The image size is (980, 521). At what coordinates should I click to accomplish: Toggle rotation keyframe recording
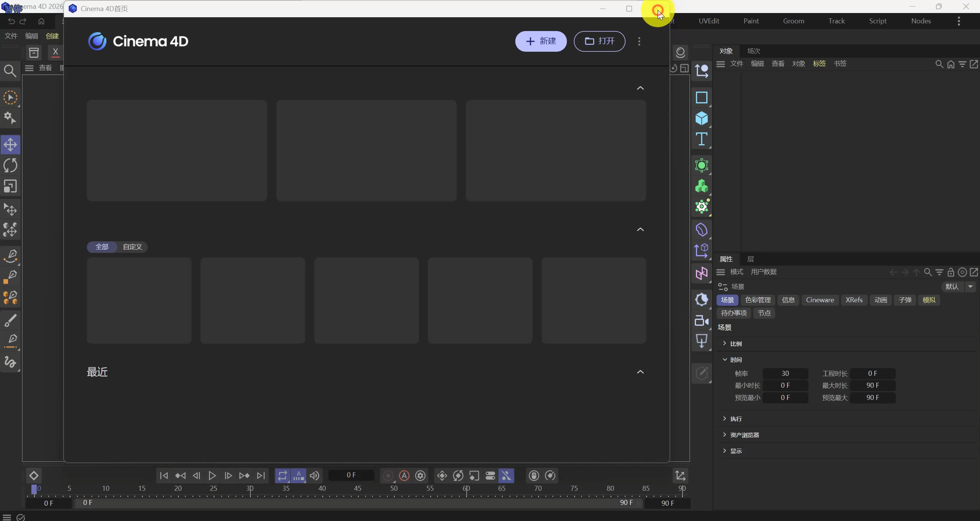(458, 476)
